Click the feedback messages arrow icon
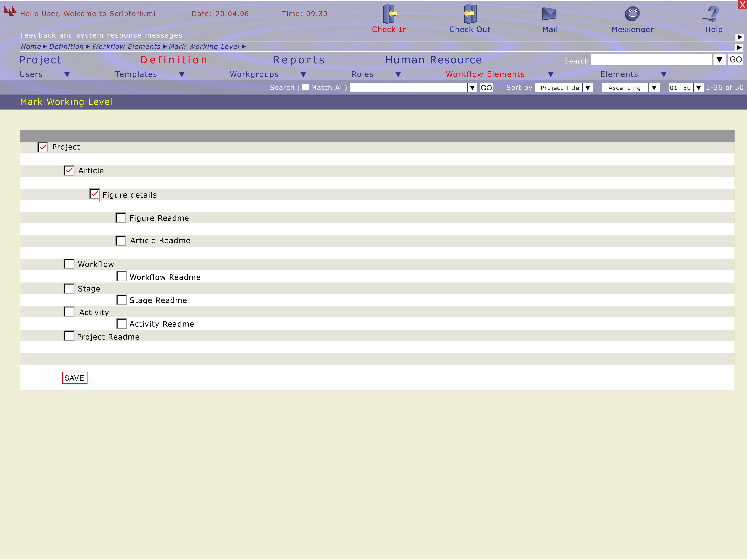This screenshot has width=747, height=560. (740, 37)
